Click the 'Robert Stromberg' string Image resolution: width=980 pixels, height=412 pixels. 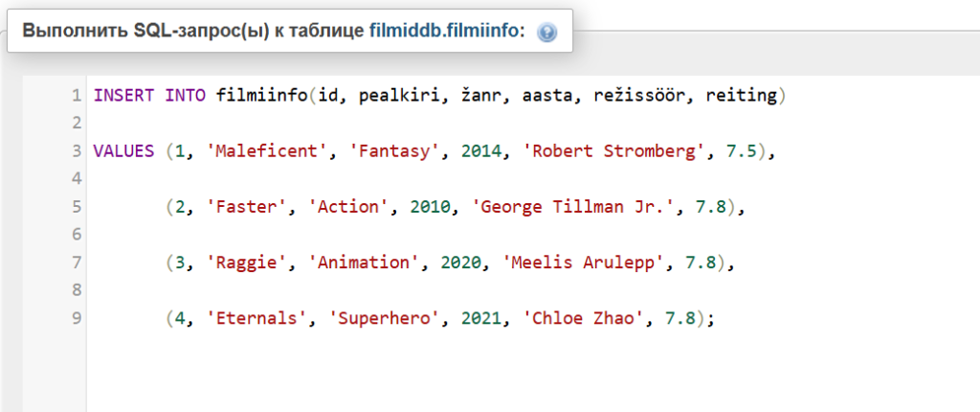point(615,151)
